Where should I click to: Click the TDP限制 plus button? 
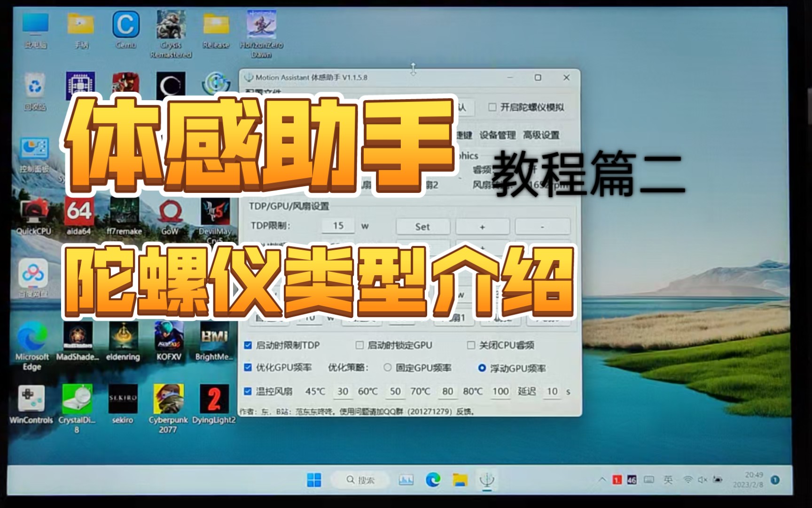tap(483, 227)
